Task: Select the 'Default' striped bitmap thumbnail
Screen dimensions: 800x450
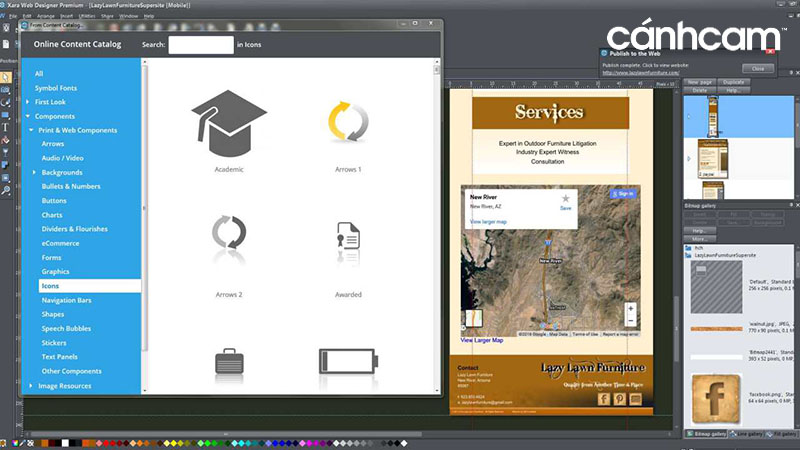Action: pyautogui.click(x=716, y=287)
